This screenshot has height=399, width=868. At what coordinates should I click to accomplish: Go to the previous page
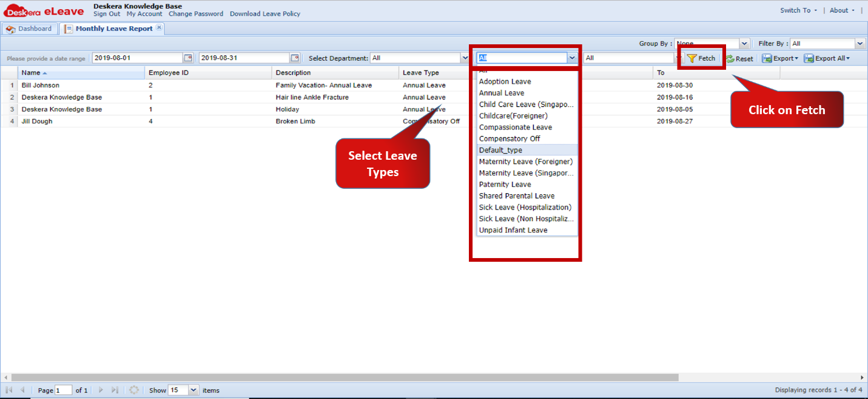pyautogui.click(x=22, y=390)
